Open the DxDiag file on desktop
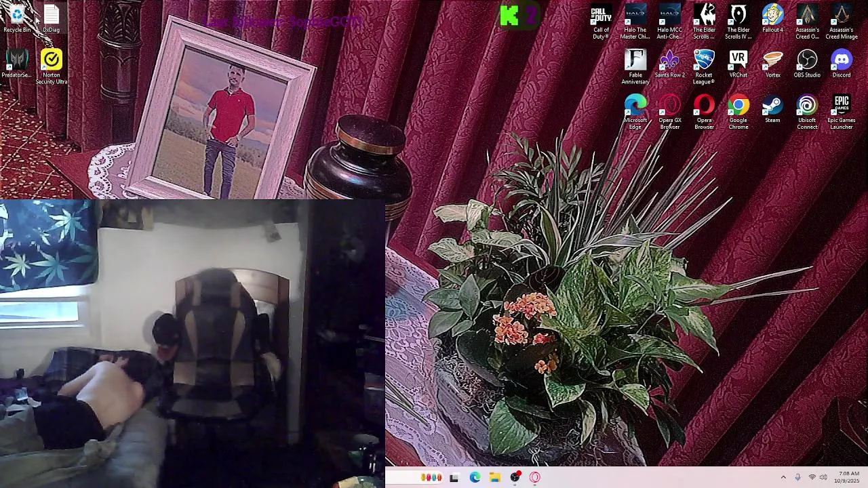868x488 pixels. (52, 18)
